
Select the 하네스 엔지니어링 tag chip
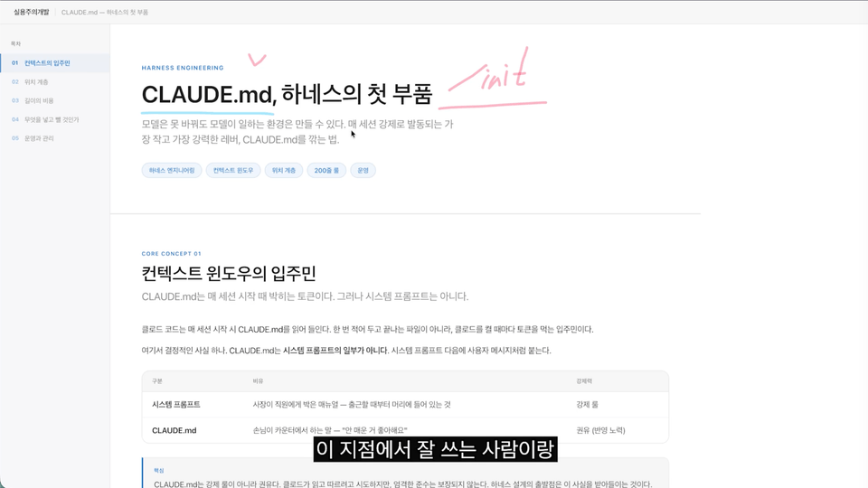coord(172,171)
